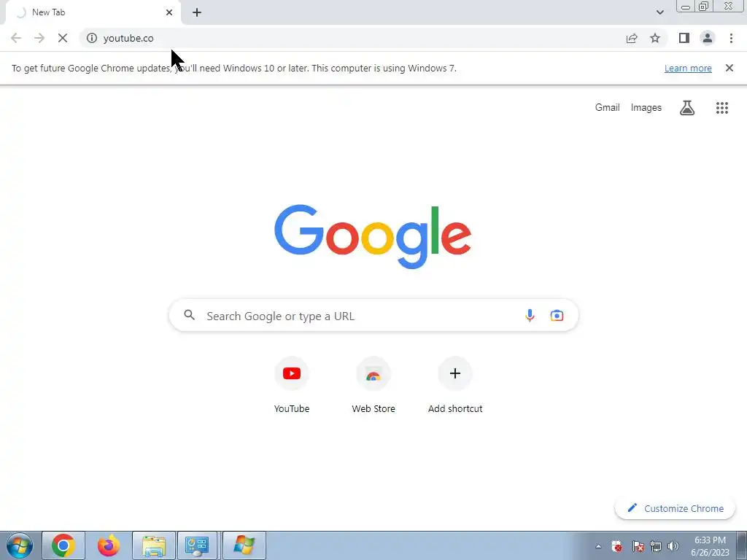Open the YouTube shortcut tile

292,385
